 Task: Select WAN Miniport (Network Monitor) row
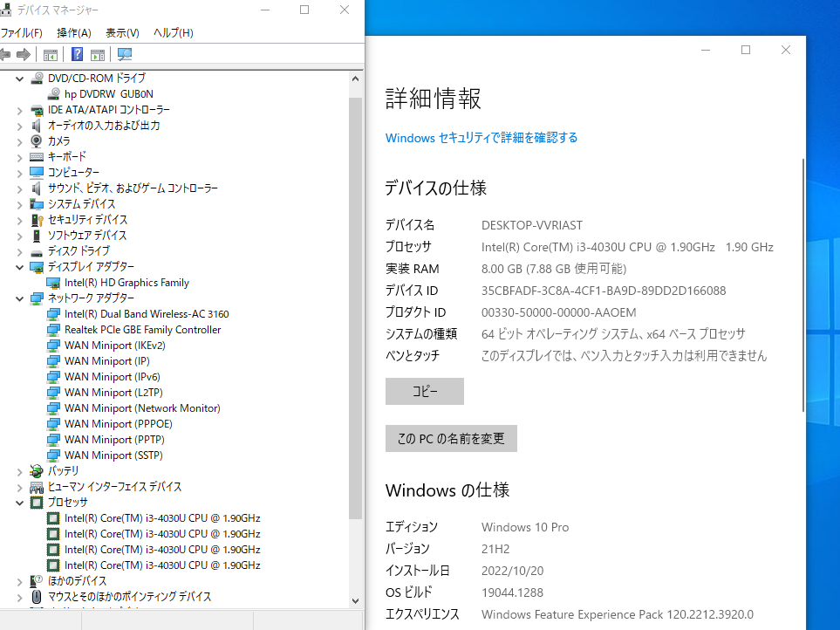tap(142, 408)
